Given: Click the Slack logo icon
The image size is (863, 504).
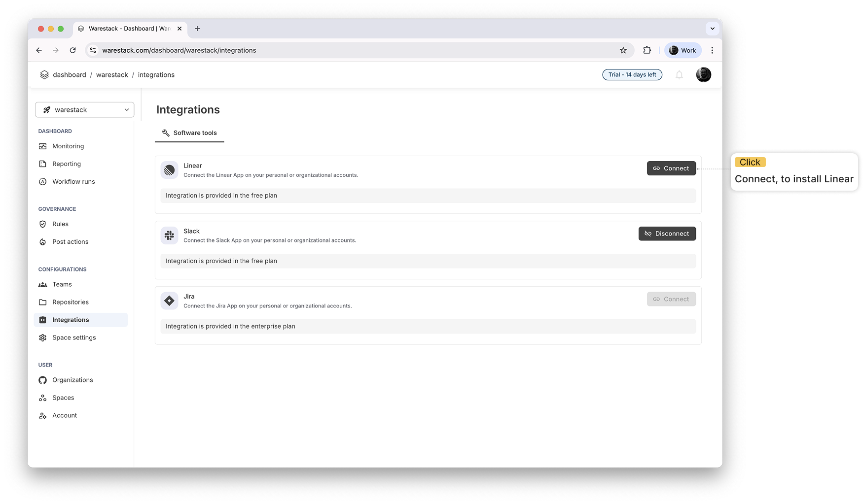Looking at the screenshot, I should coord(169,235).
